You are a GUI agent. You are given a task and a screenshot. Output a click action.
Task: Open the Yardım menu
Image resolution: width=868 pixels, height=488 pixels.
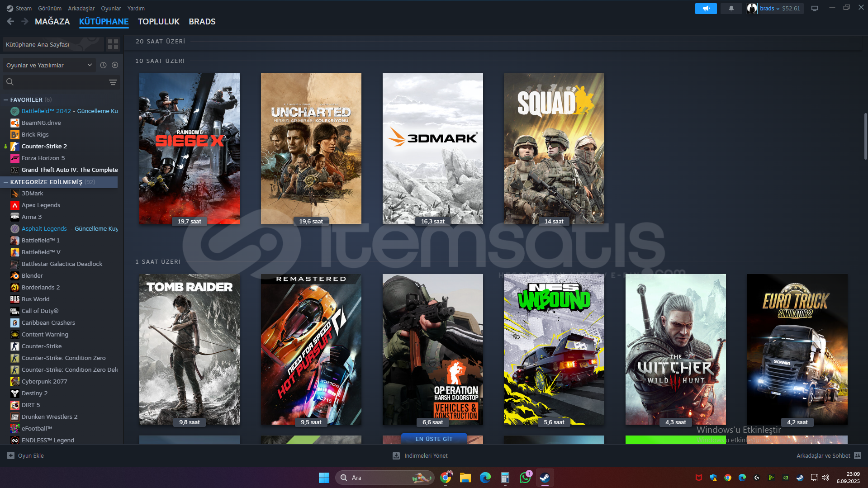pos(136,8)
